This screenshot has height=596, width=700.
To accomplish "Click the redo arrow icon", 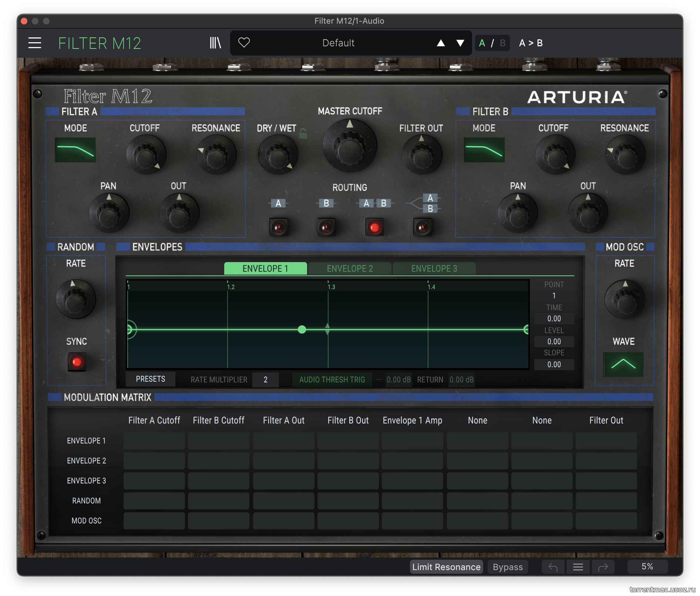I will pyautogui.click(x=603, y=567).
